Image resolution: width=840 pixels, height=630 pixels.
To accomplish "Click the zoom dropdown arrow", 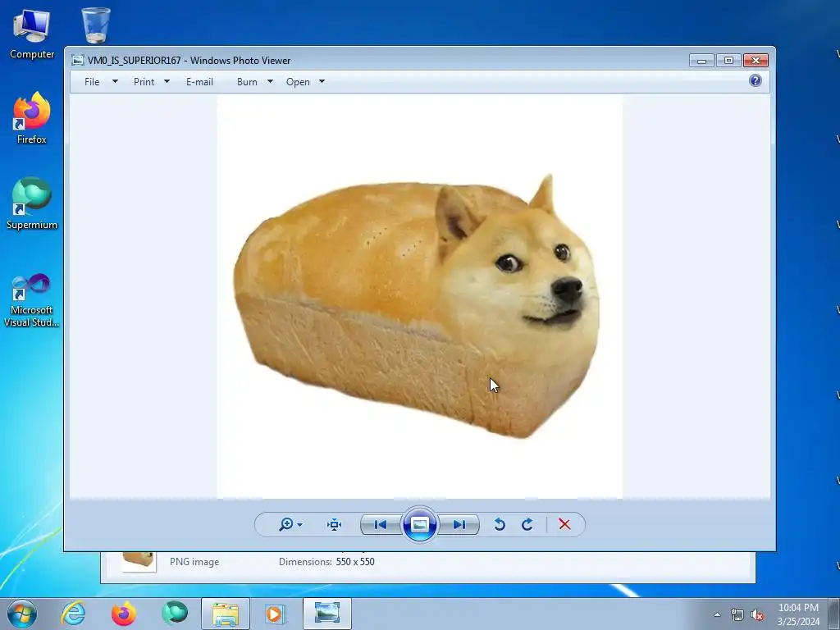I will 300,525.
